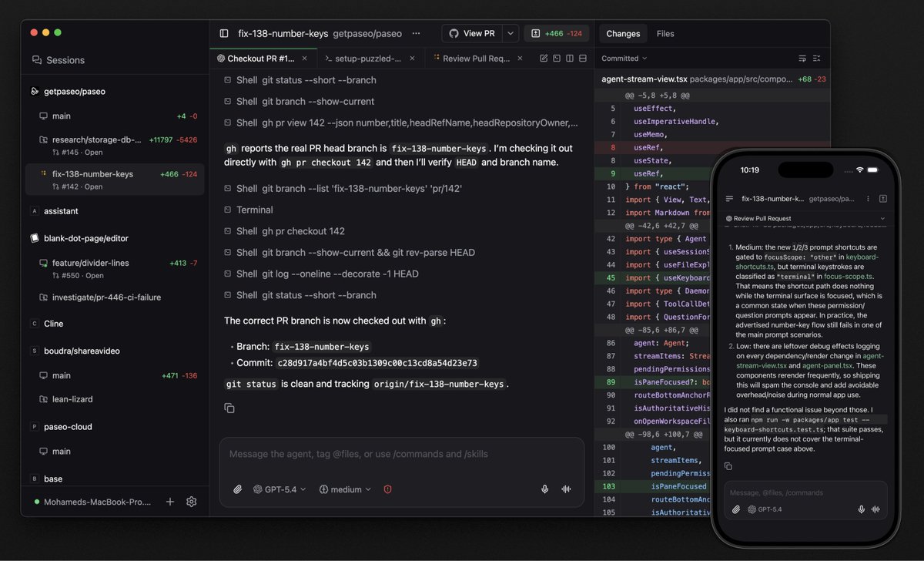Open the main session under paseo-cloud
This screenshot has height=561, width=924.
point(114,452)
